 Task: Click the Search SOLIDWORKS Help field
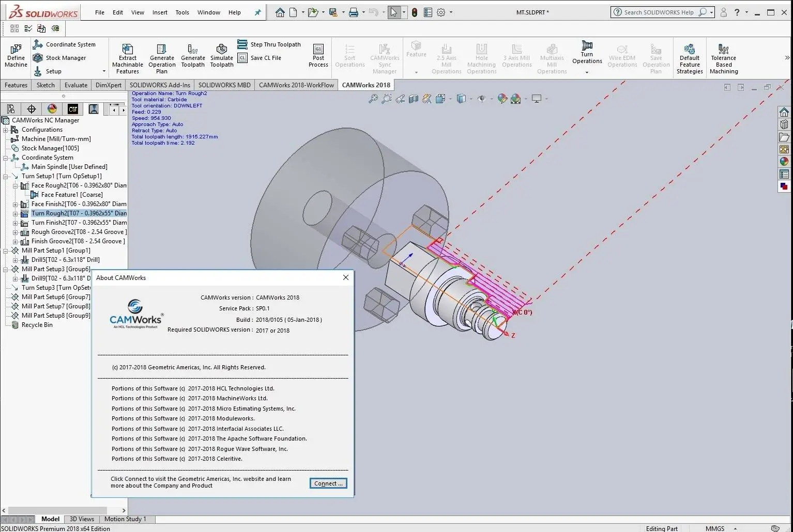point(658,12)
